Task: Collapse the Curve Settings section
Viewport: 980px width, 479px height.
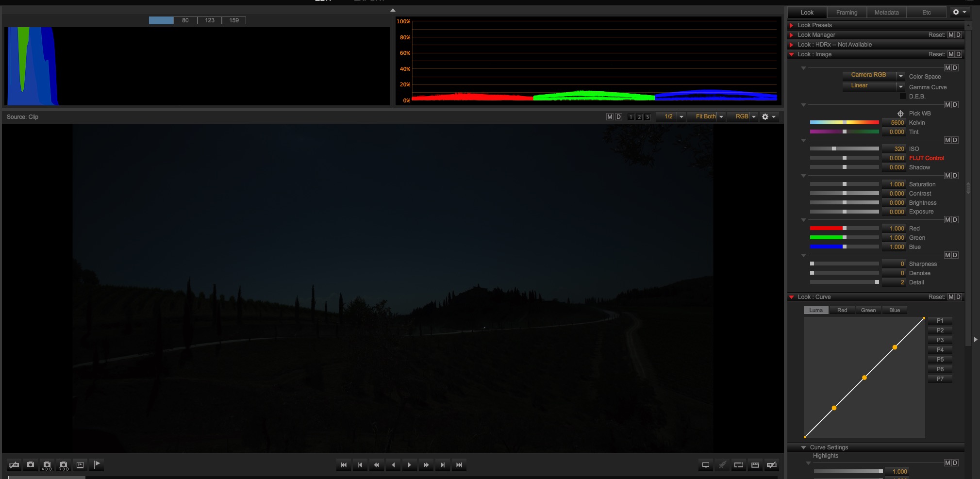Action: coord(804,447)
